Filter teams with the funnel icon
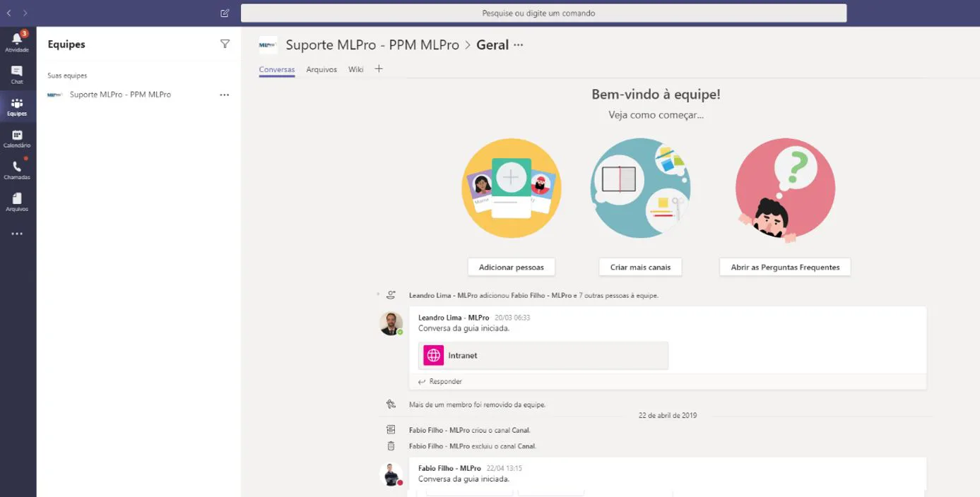 [x=225, y=44]
